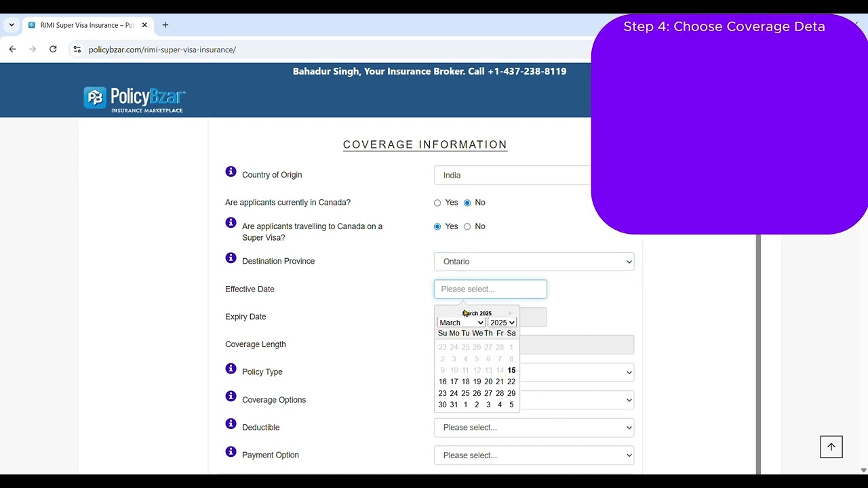Click info icon beside Destination Province

tap(231, 258)
